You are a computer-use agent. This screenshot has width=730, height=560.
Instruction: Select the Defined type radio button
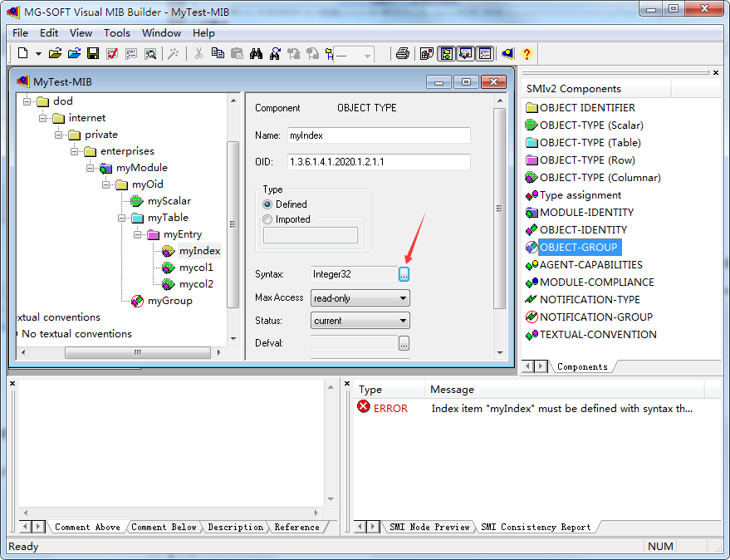(267, 204)
